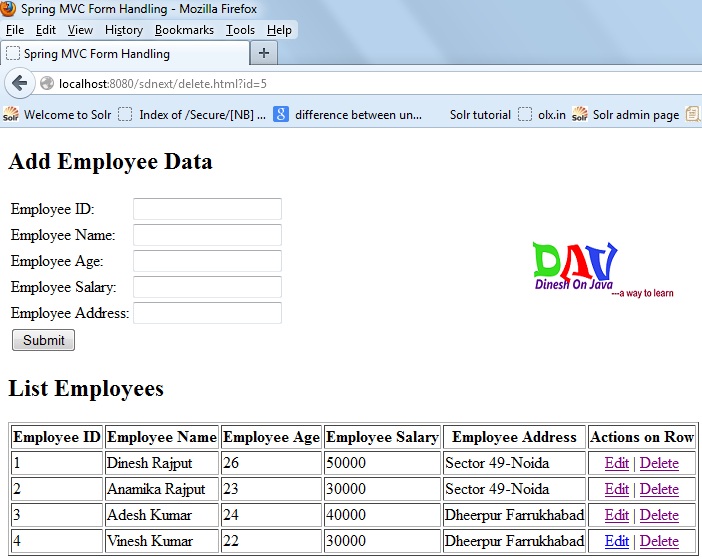The width and height of the screenshot is (702, 559).
Task: Click the Employee Name column header
Action: point(162,437)
